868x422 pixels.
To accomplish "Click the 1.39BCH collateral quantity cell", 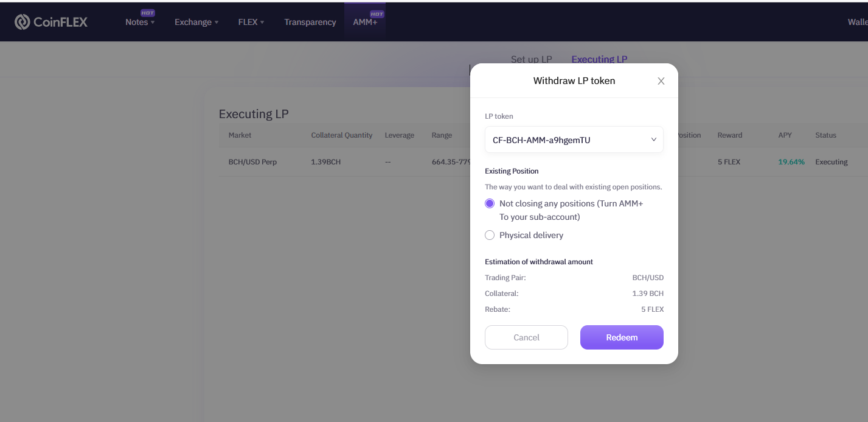I will click(326, 162).
